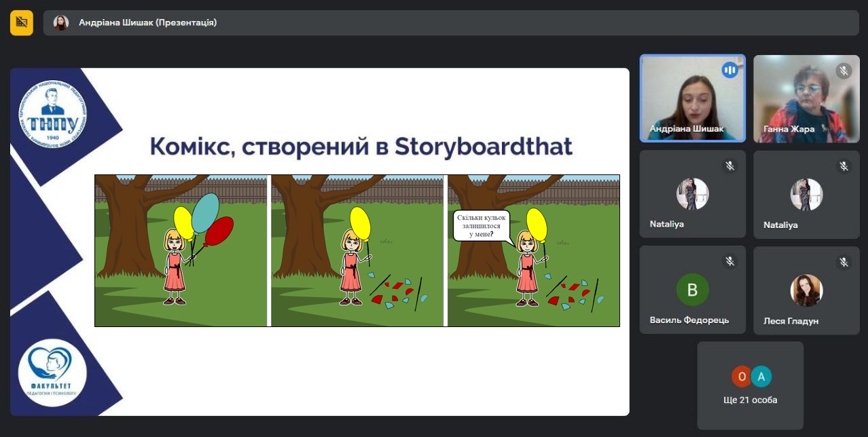Click presenter avatar next to Андріана Шишак (Презентація)

(61, 22)
